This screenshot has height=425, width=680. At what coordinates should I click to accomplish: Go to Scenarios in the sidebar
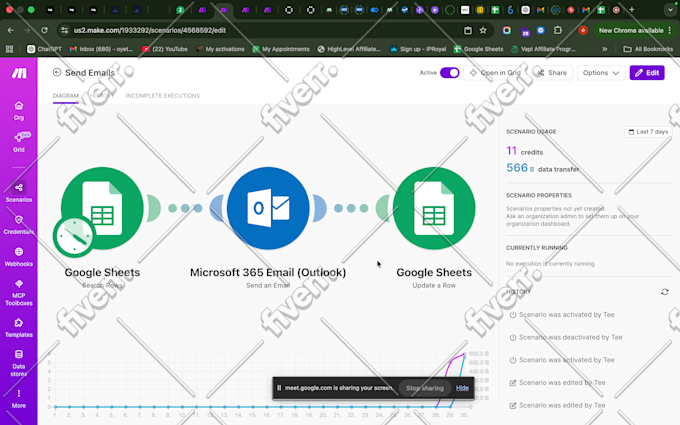(19, 192)
